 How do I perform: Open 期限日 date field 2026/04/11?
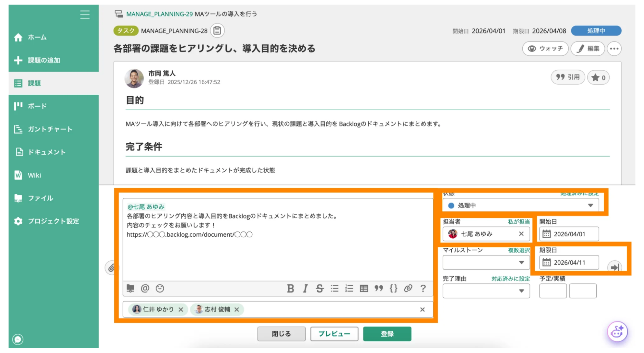pos(569,262)
